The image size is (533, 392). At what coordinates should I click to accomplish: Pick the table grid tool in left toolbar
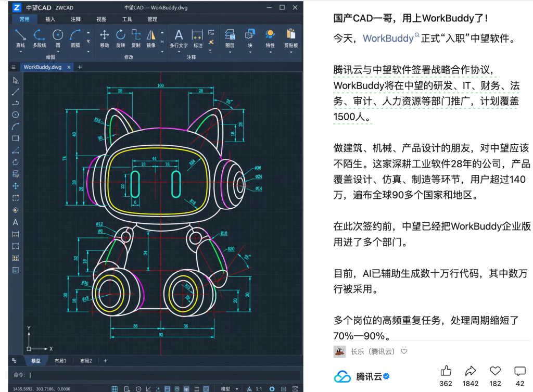(x=15, y=270)
